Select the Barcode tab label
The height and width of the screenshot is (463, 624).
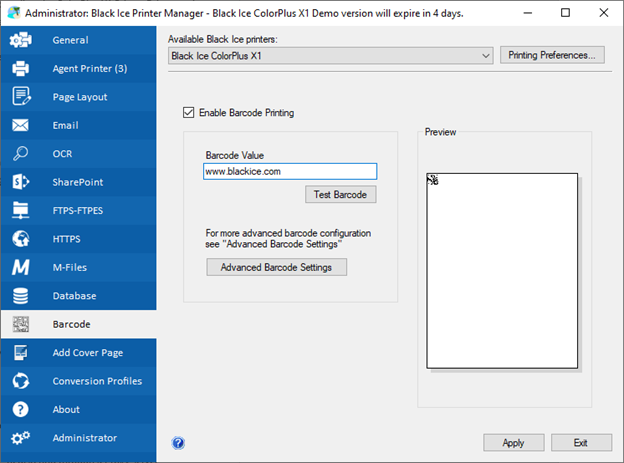72,324
